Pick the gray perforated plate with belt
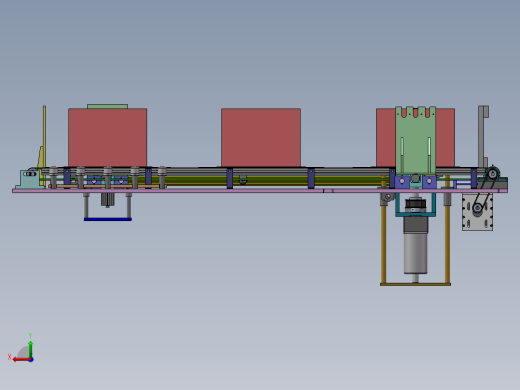Viewport: 520px width, 390px height. click(x=477, y=212)
